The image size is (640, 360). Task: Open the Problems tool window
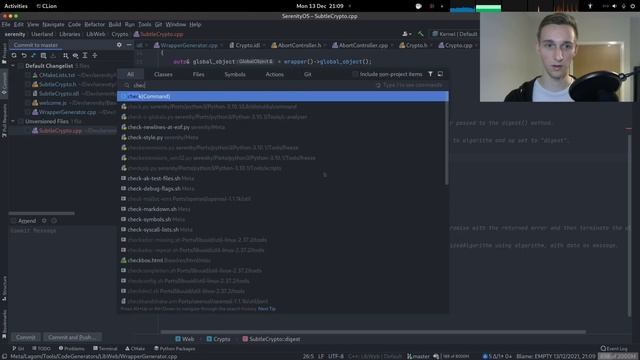[71, 349]
